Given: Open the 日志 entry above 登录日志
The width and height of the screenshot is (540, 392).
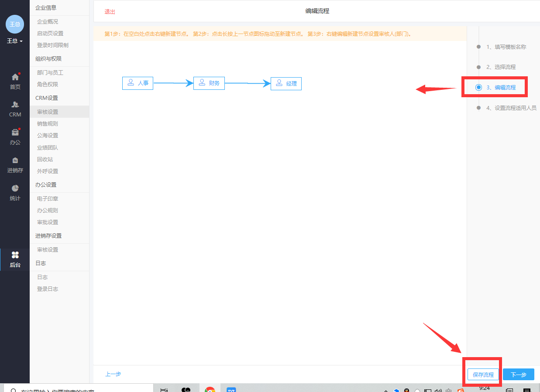Looking at the screenshot, I should [42, 277].
